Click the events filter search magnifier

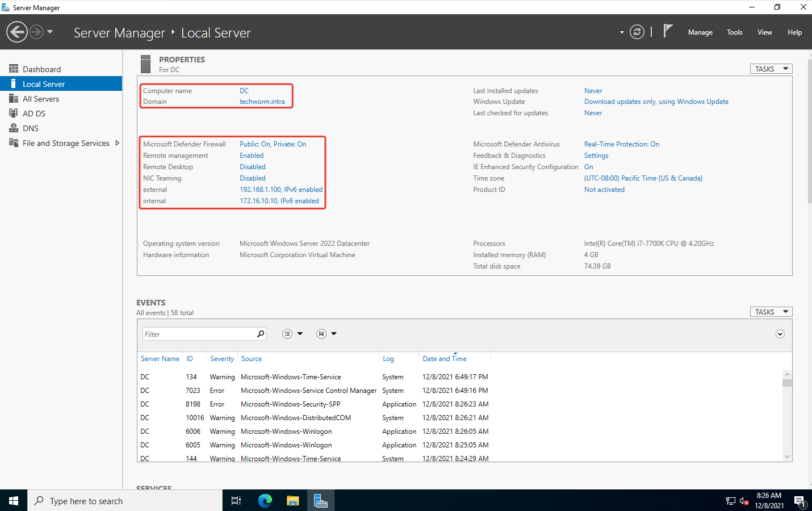pyautogui.click(x=261, y=334)
